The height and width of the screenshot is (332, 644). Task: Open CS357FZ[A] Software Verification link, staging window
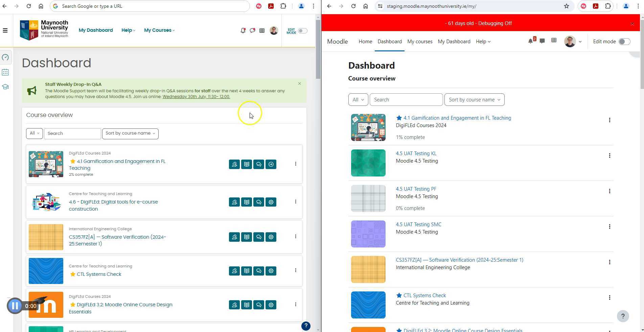459,260
